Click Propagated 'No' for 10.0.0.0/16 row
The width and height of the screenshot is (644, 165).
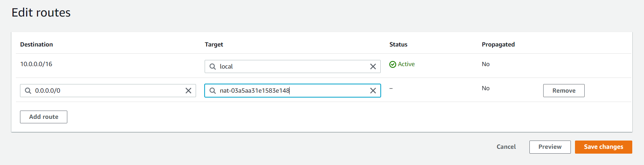coord(486,64)
